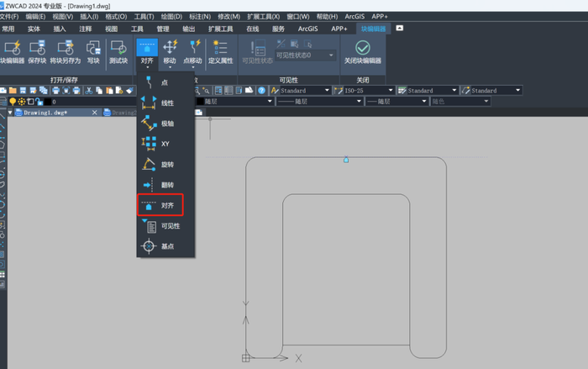Open 定义属性 define attributes tool
Viewport: 588px width, 369px height.
[220, 52]
